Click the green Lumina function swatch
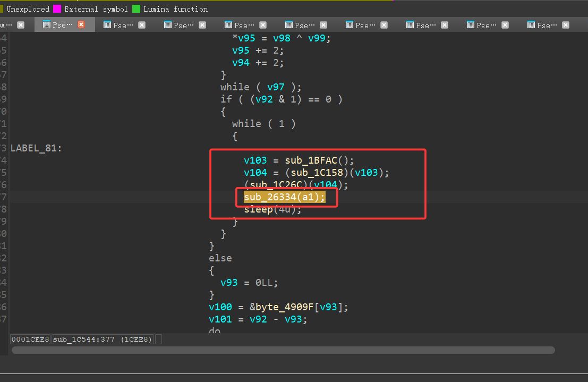Viewport: 588px width, 382px height. [x=136, y=9]
